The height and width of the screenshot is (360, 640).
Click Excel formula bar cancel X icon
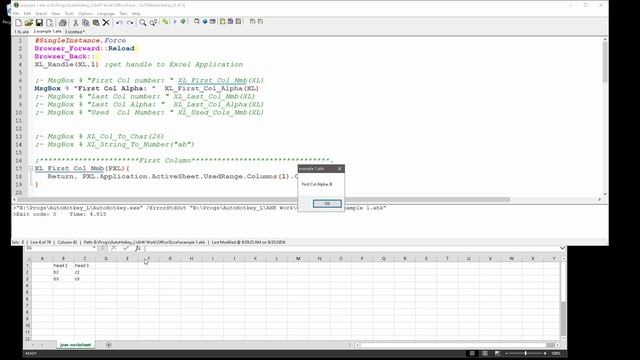click(x=114, y=248)
